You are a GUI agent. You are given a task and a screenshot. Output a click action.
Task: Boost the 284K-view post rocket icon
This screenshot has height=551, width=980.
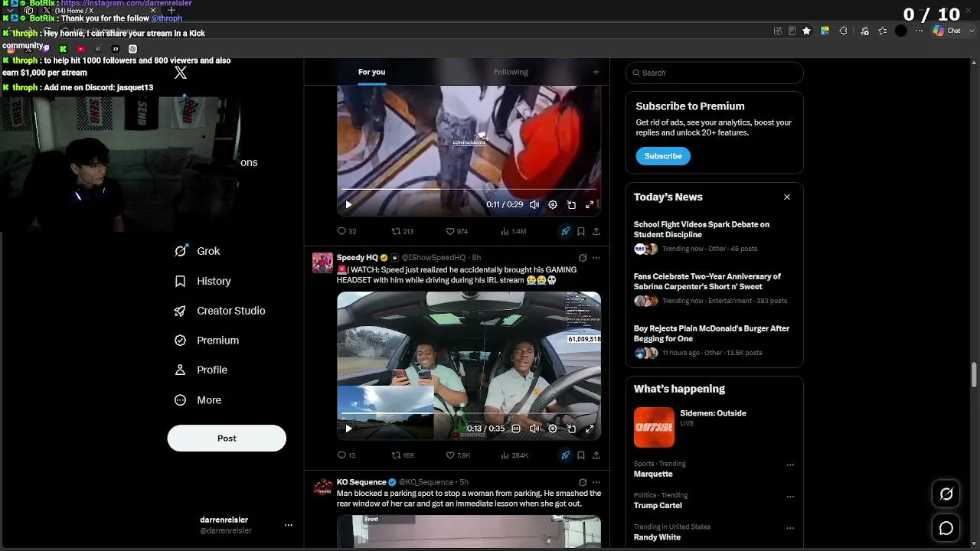point(565,455)
